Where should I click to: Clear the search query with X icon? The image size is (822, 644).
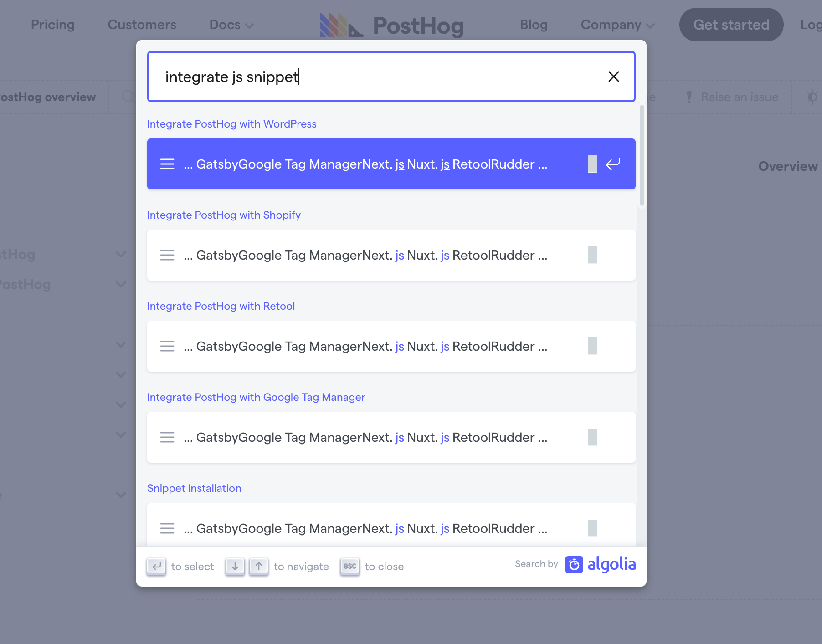click(613, 77)
